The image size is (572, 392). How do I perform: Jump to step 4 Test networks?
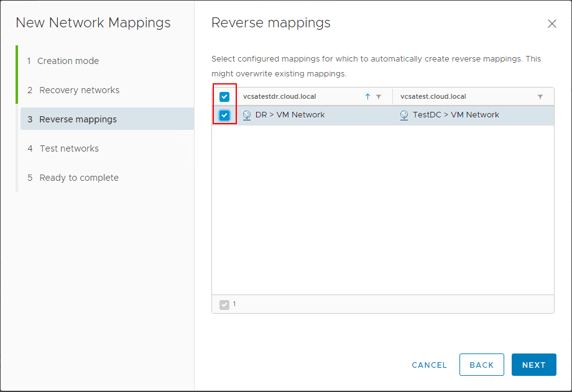[x=69, y=148]
